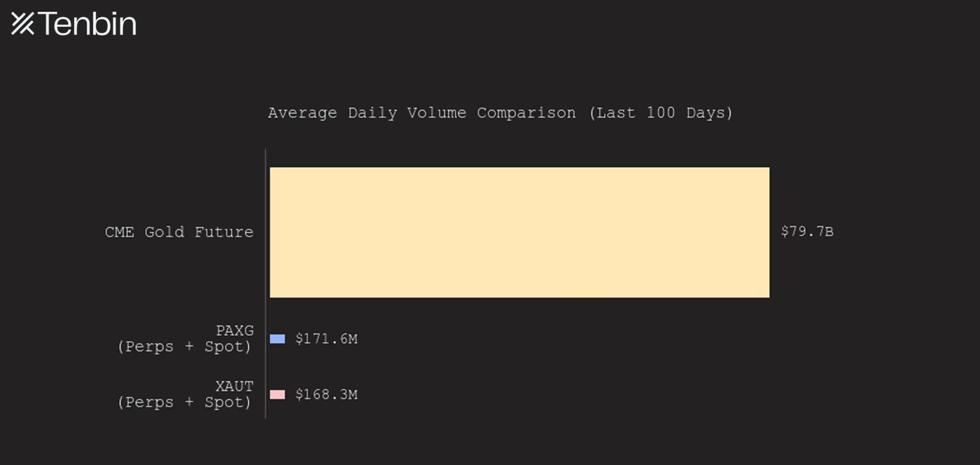
Task: Click the small pink XAUT bar
Action: tap(277, 395)
